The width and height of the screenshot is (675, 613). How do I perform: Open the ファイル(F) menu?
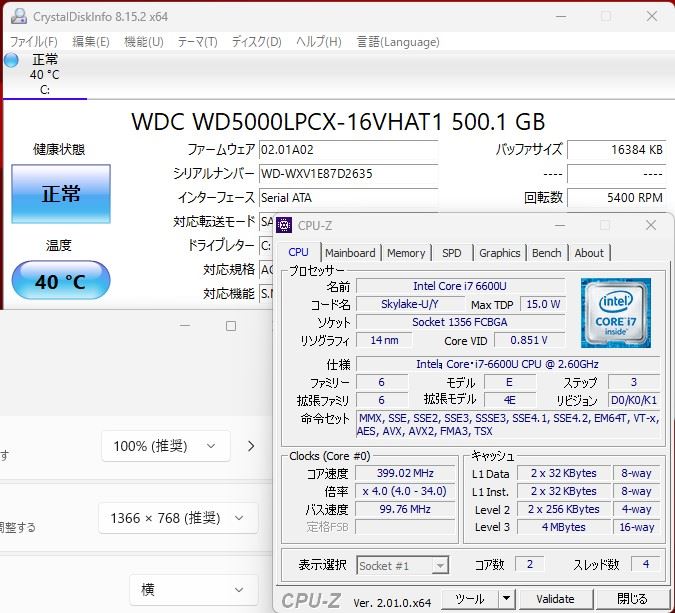tap(34, 42)
